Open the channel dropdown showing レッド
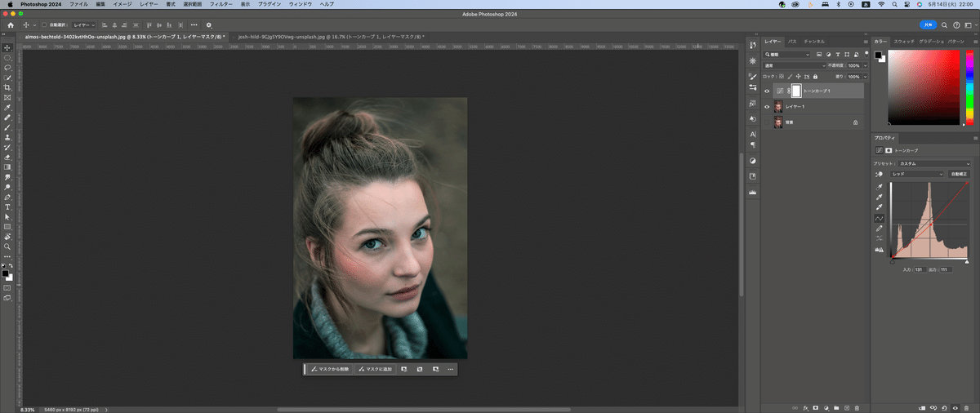 coord(917,174)
